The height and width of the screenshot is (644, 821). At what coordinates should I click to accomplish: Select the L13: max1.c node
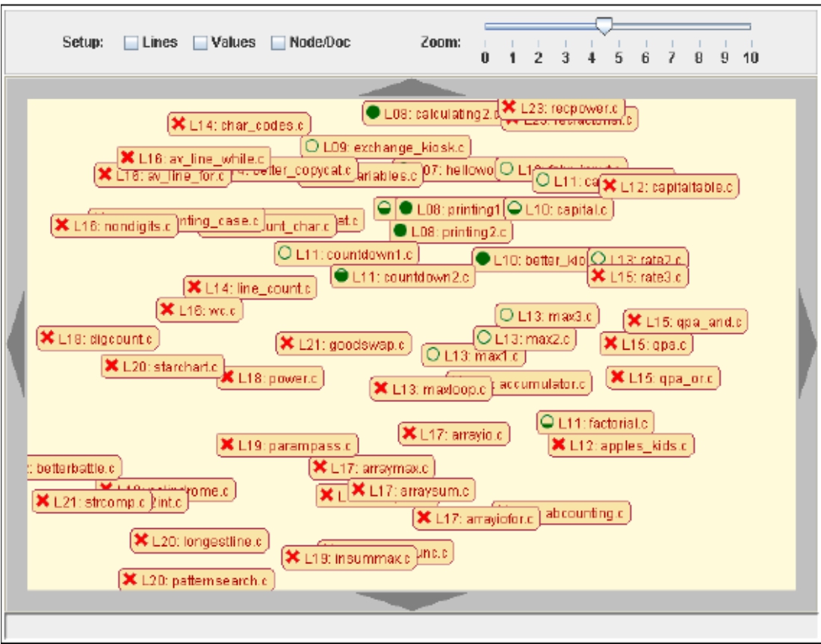474,356
